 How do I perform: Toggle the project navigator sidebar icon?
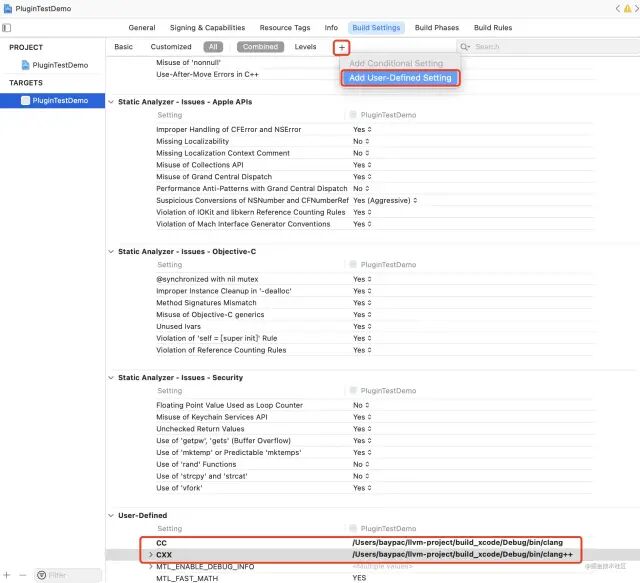tap(7, 28)
